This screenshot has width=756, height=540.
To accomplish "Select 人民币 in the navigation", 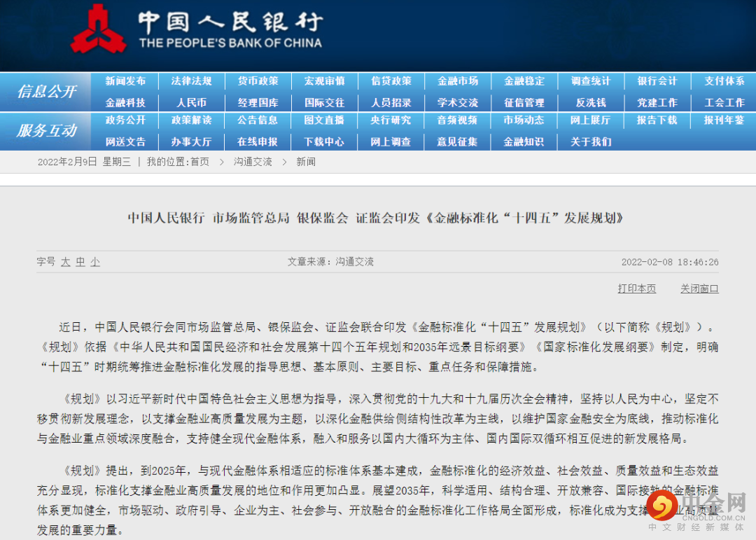I will (191, 103).
